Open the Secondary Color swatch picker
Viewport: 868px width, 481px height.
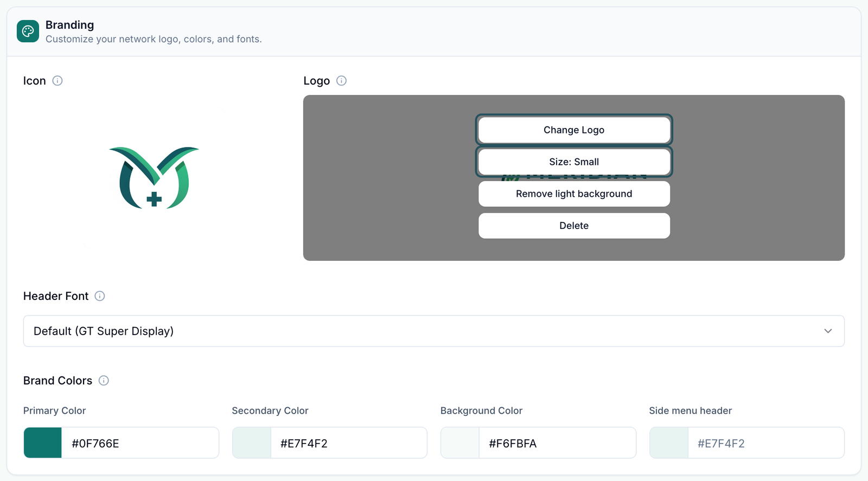pos(252,443)
